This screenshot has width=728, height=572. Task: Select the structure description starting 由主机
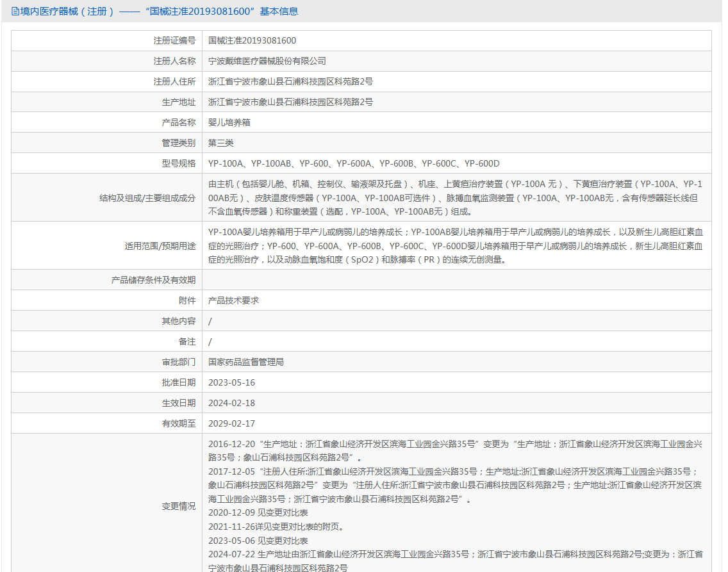[455, 198]
